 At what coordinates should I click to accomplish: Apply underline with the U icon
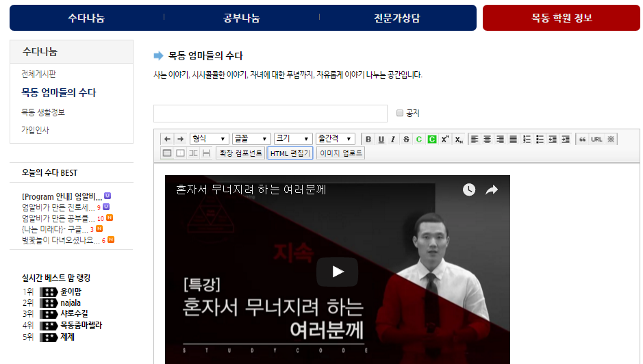click(381, 139)
